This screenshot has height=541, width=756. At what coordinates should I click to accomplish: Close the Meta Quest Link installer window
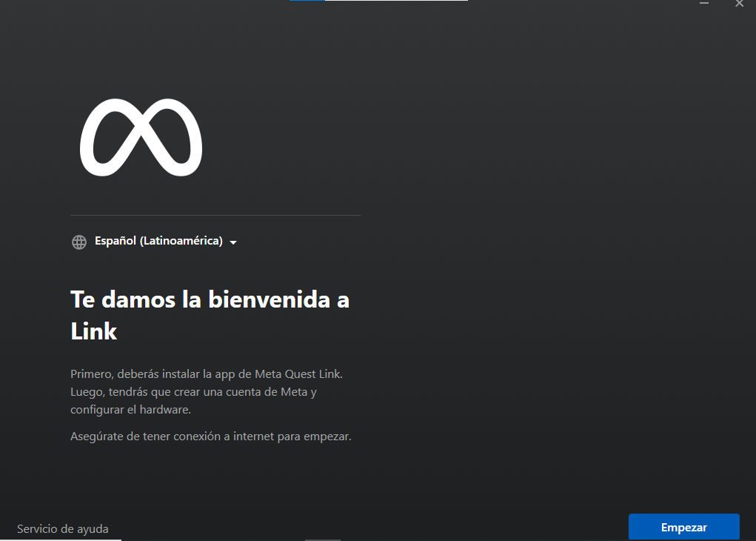(x=739, y=4)
